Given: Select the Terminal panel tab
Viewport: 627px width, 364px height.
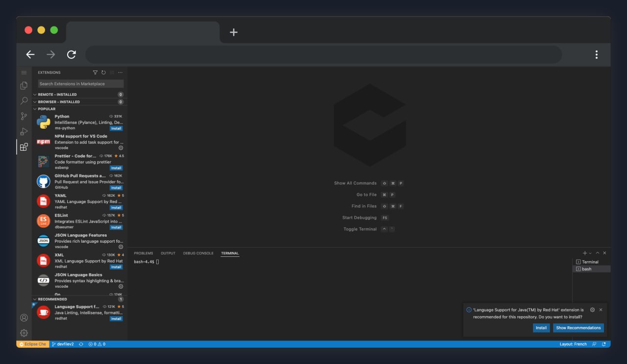Looking at the screenshot, I should 230,253.
